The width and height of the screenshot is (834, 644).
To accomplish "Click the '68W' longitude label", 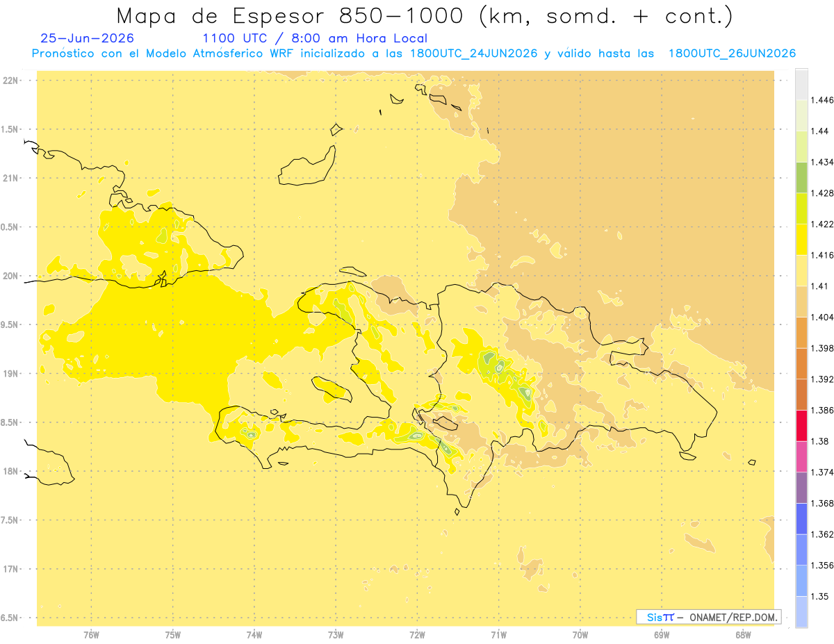I will pos(743,635).
